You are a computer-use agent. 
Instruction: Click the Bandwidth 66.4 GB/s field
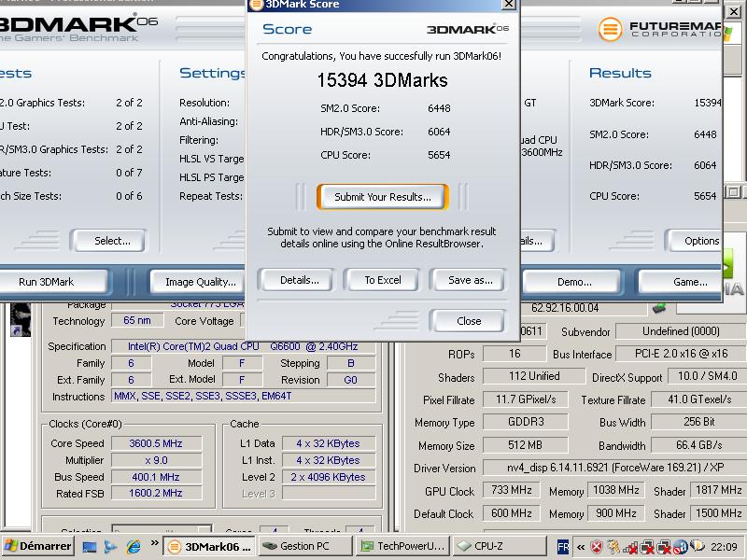coord(698,445)
